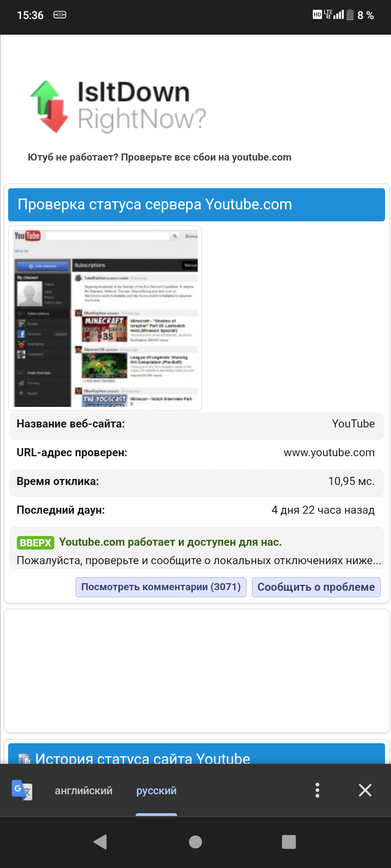Tap the status bar notification icon
This screenshot has width=391, height=868.
[60, 15]
